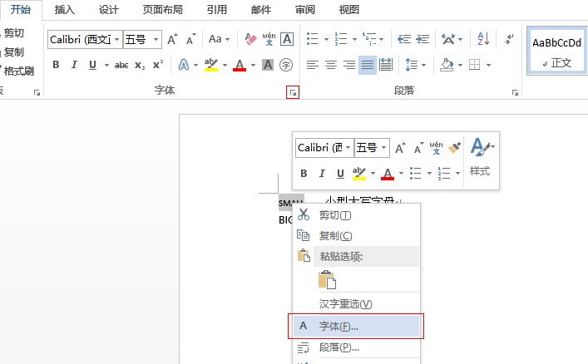Click the center align icon in ribbon
The height and width of the screenshot is (364, 588).
tap(330, 65)
